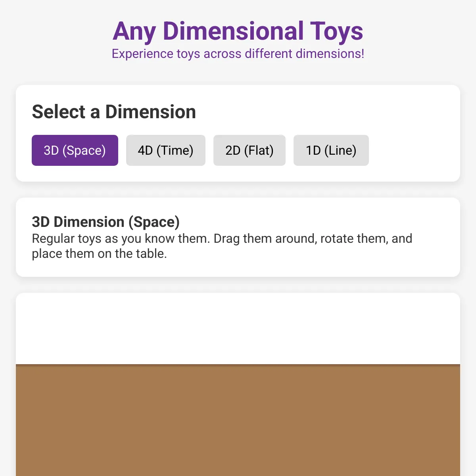Image resolution: width=476 pixels, height=476 pixels.
Task: Select the 3D (Space) dimension button
Action: pos(75,150)
